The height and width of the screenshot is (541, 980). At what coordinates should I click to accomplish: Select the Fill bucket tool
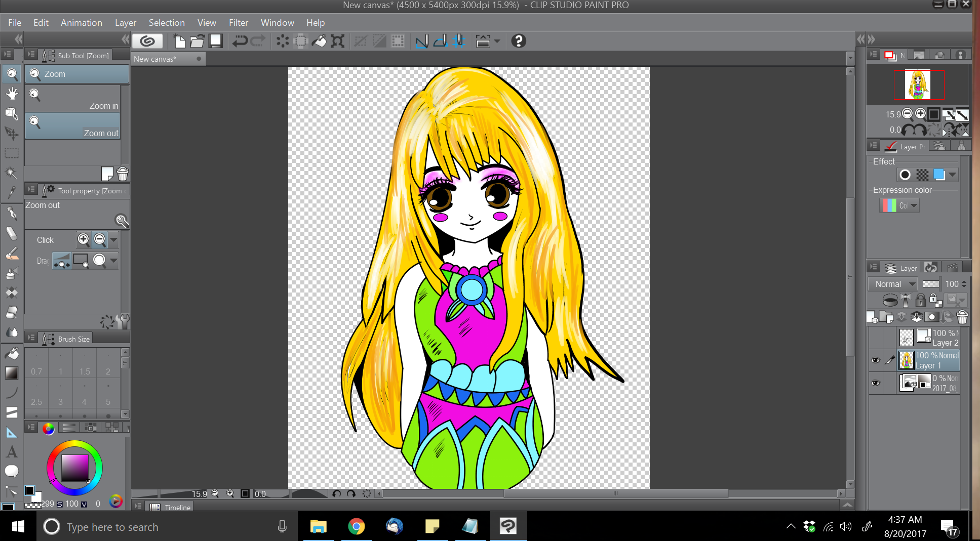pyautogui.click(x=12, y=353)
